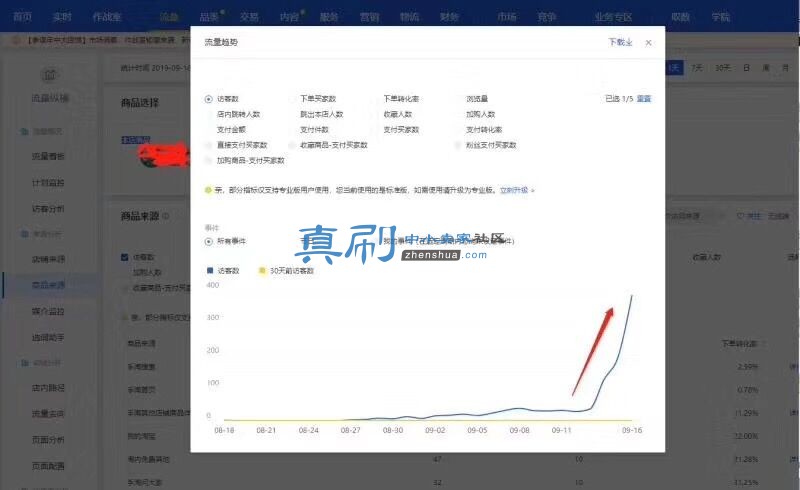The image size is (800, 490).
Task: Click the peak data point on the visitor curve
Action: (632, 296)
